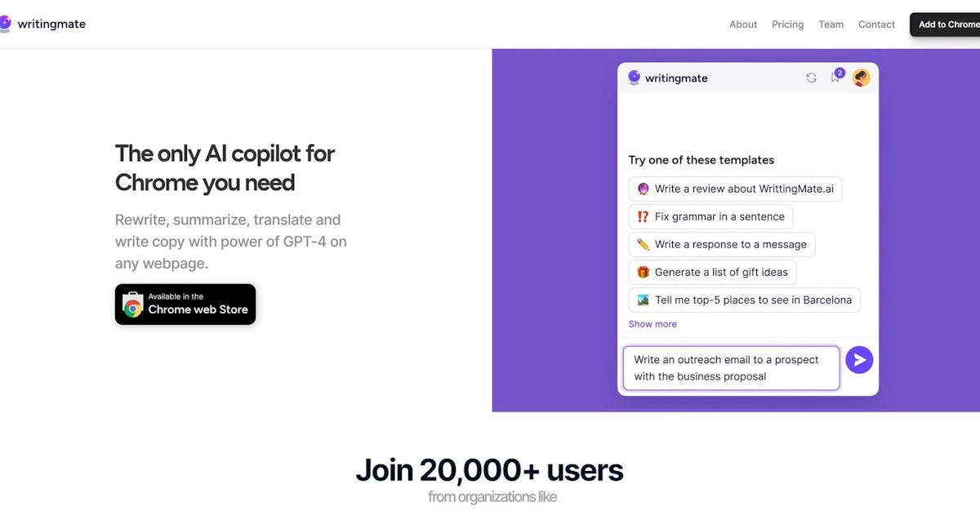
Task: Select the Write a review about WrittingMate.ai template
Action: [x=736, y=189]
